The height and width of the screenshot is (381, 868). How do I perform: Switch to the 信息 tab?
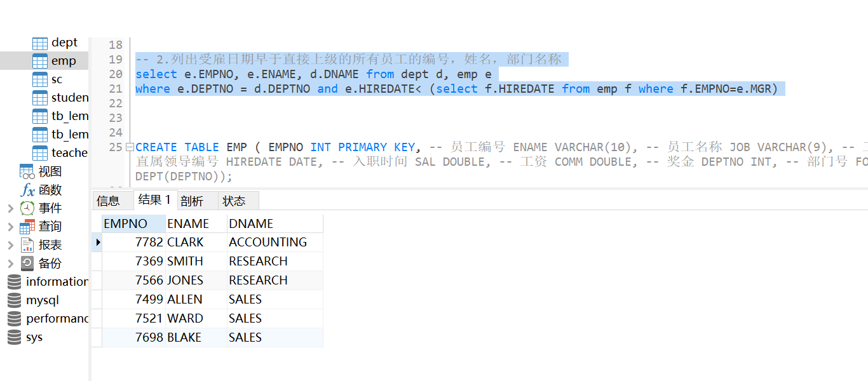pos(108,201)
